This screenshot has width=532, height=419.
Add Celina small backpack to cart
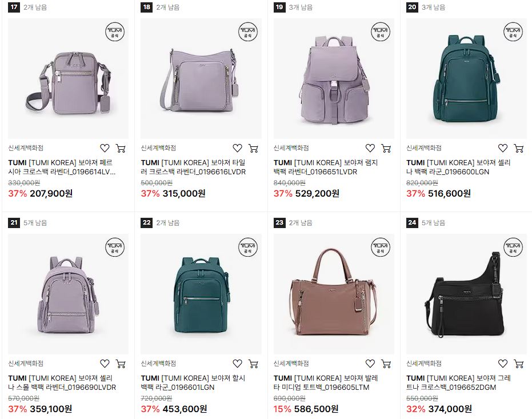pyautogui.click(x=121, y=364)
